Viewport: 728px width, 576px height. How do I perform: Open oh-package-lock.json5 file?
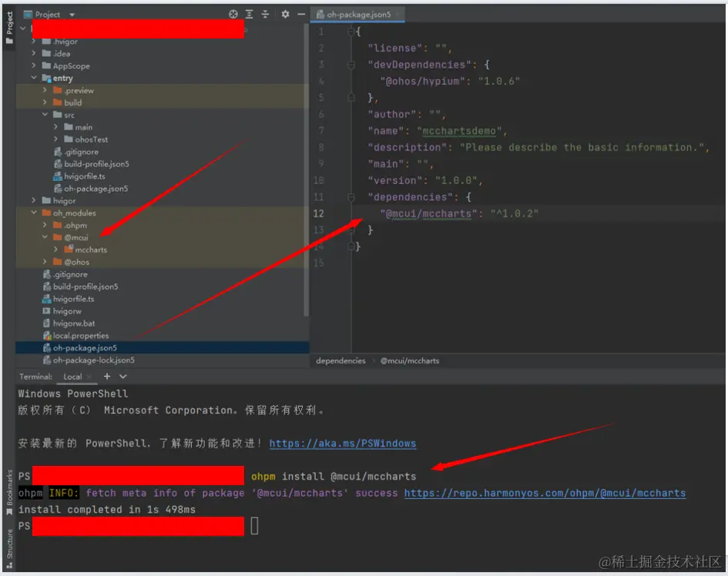[x=94, y=360]
